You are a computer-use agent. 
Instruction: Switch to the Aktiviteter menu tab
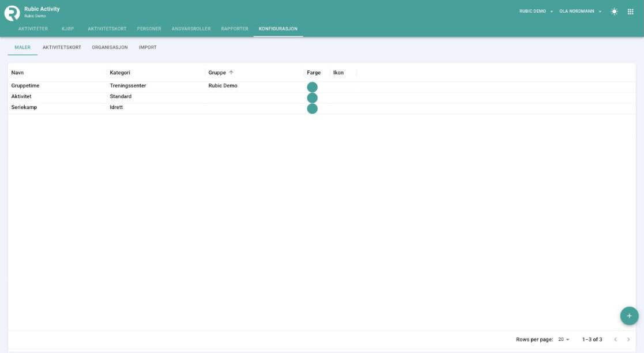(33, 29)
